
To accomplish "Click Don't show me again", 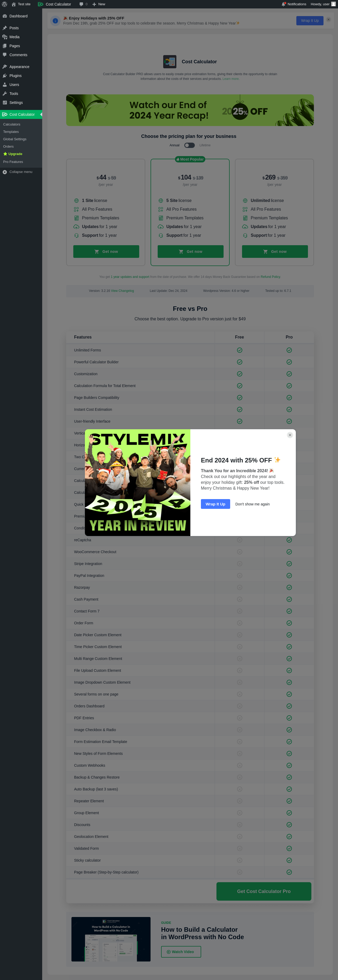I will [252, 504].
